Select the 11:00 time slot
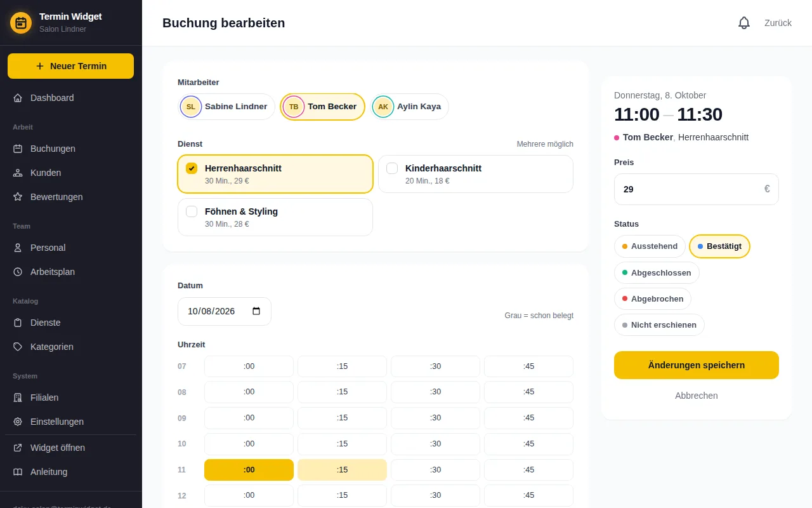812x508 pixels. (x=249, y=470)
